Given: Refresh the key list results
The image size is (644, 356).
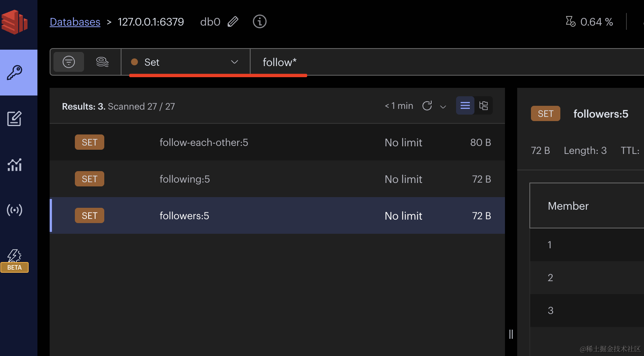Looking at the screenshot, I should [427, 106].
